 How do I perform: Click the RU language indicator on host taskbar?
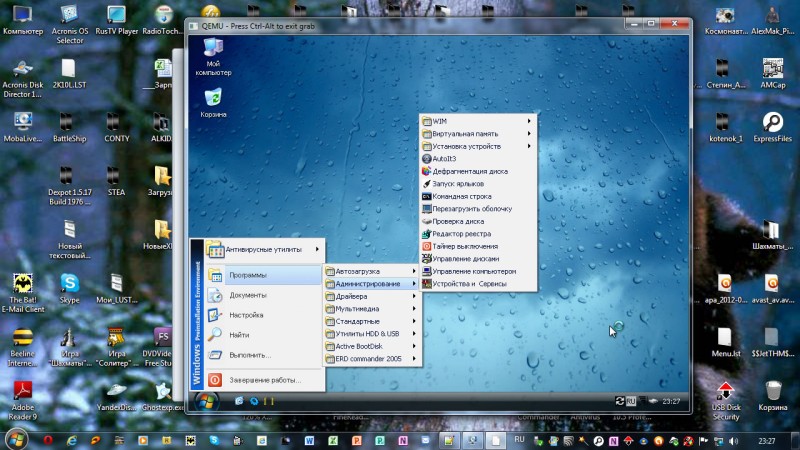coord(519,439)
